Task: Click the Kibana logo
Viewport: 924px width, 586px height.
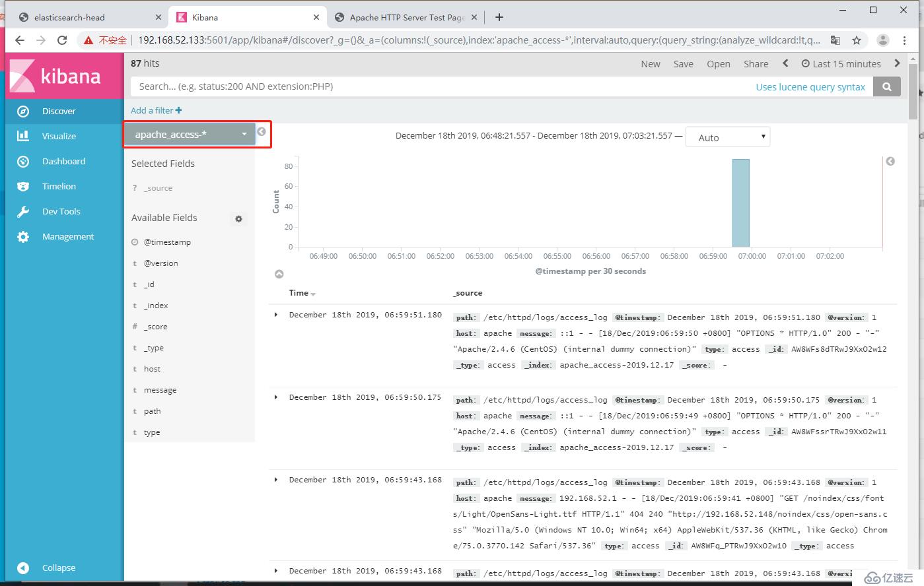Action: pos(65,76)
